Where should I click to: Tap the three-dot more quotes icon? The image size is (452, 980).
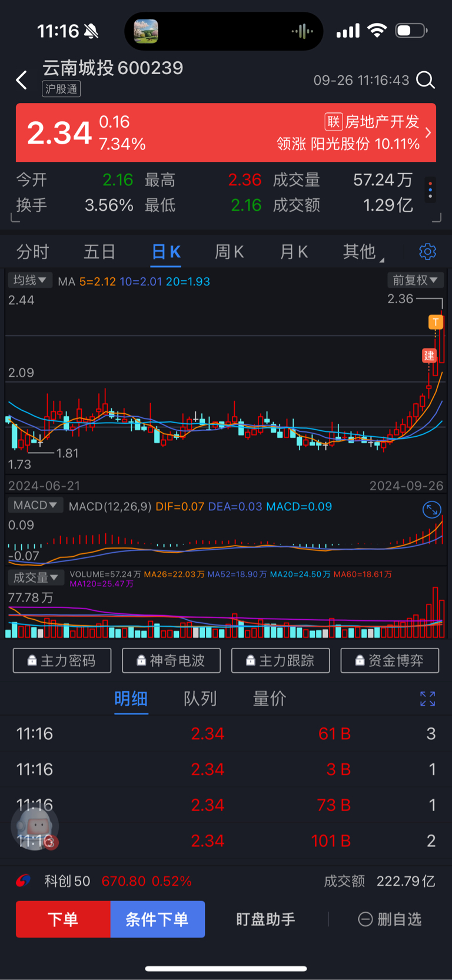coord(431,190)
